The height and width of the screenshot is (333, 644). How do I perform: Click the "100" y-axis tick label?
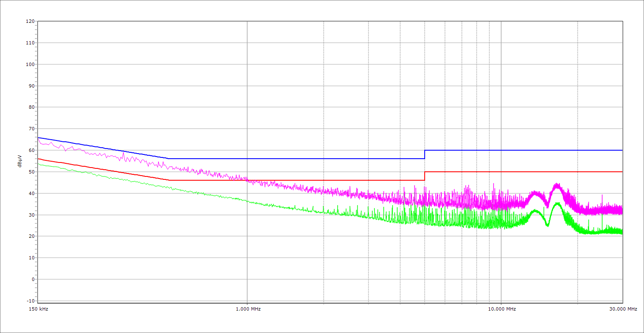30,64
